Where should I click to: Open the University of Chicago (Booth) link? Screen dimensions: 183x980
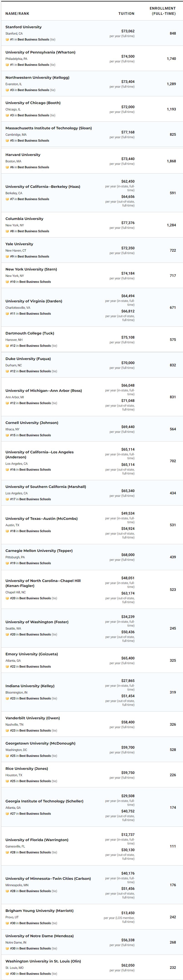(x=33, y=103)
